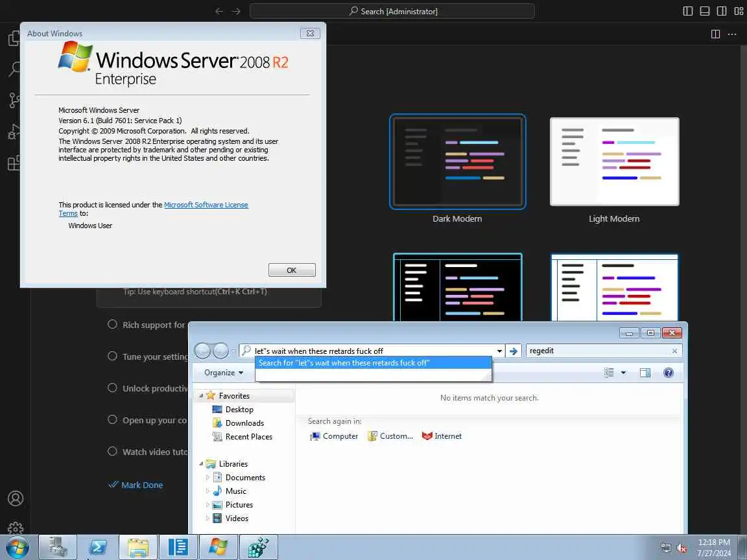The height and width of the screenshot is (560, 747).
Task: Open the Explorer help question mark icon
Action: 669,373
